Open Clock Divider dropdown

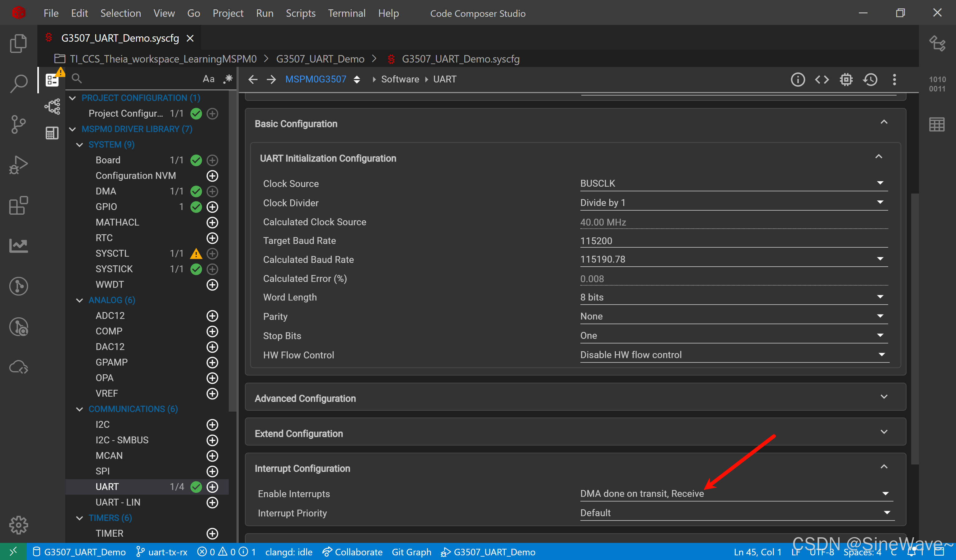[734, 203]
